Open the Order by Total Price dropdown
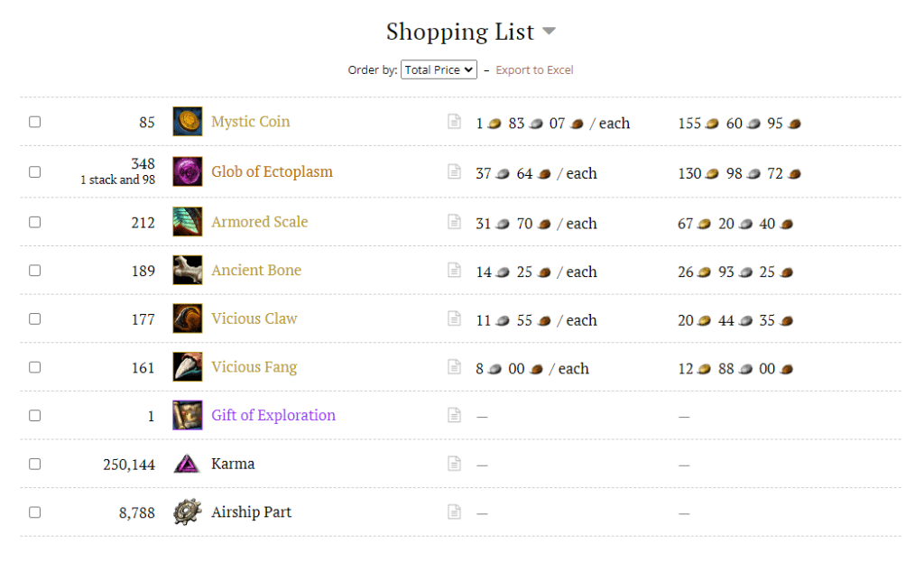Viewport: 924px width, 562px height. [x=439, y=69]
